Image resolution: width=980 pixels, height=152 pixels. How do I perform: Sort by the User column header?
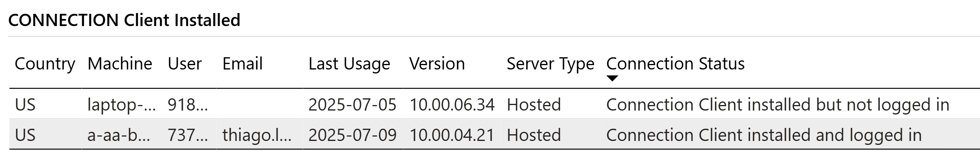coord(185,64)
